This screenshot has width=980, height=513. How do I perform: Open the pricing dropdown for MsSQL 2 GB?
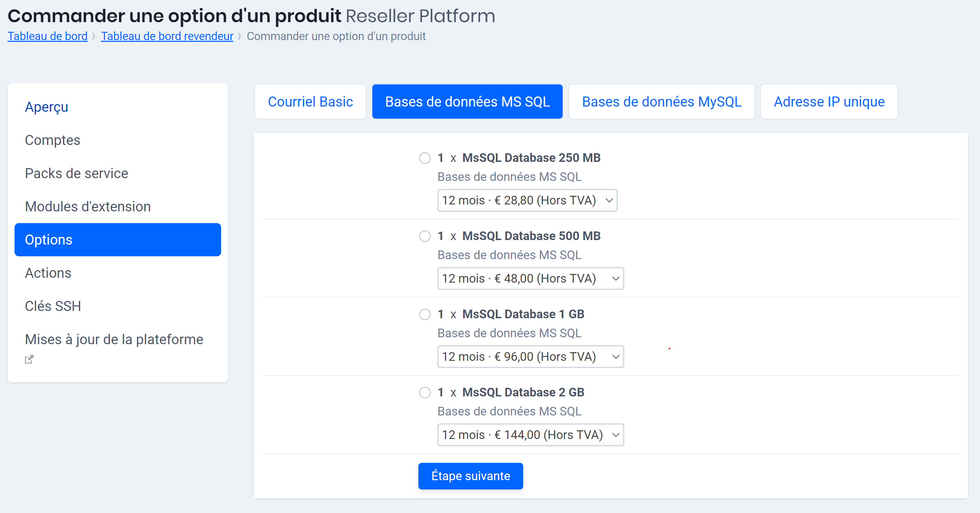[530, 435]
